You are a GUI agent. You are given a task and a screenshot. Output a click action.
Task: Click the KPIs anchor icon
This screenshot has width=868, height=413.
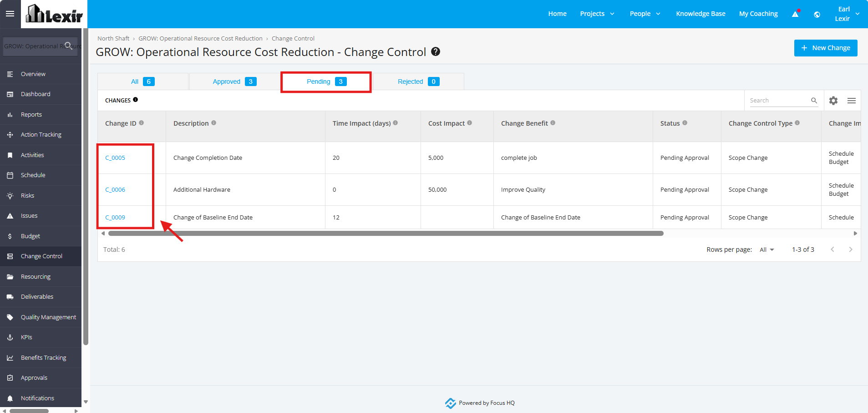10,337
